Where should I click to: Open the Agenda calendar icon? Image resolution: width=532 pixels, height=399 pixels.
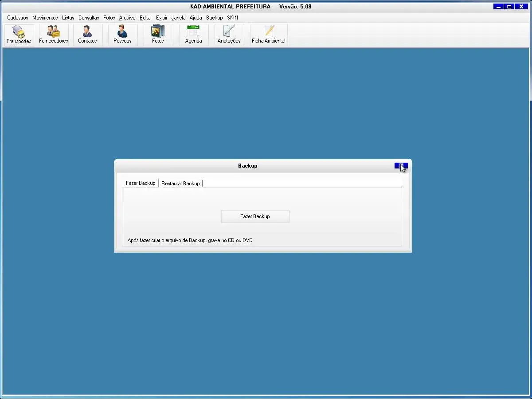pos(193,35)
